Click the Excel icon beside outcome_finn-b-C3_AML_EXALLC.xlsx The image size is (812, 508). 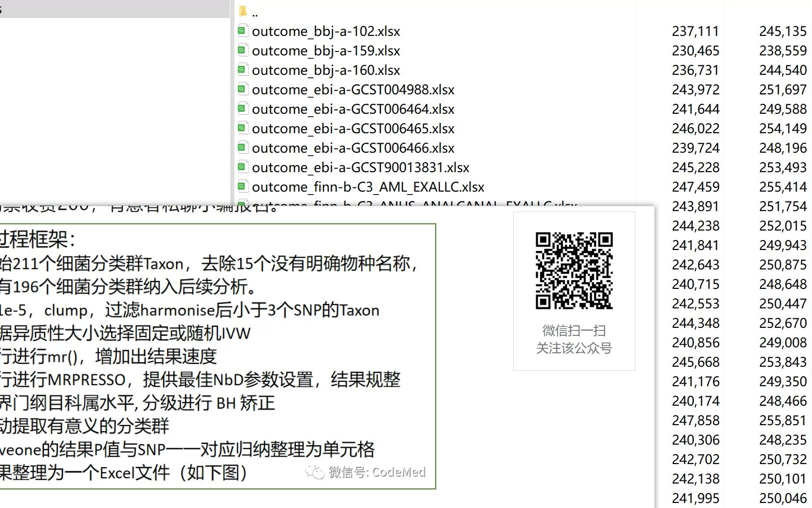tap(242, 187)
